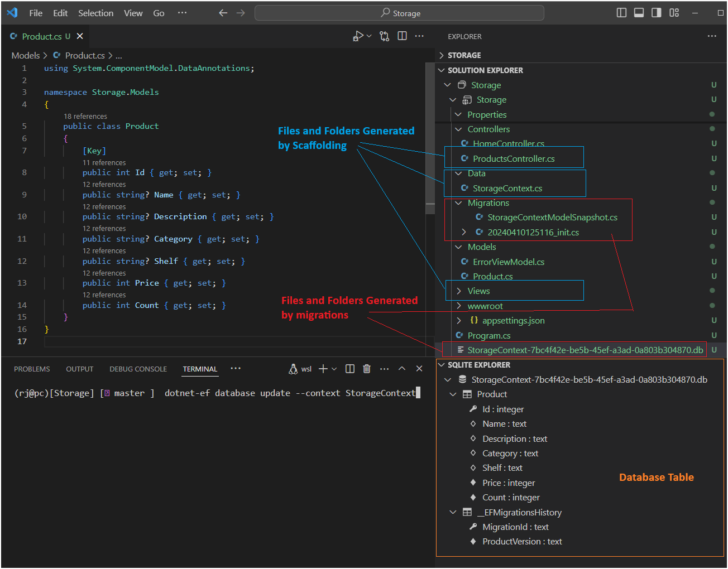Kill the terminal with the trash icon

pos(366,368)
